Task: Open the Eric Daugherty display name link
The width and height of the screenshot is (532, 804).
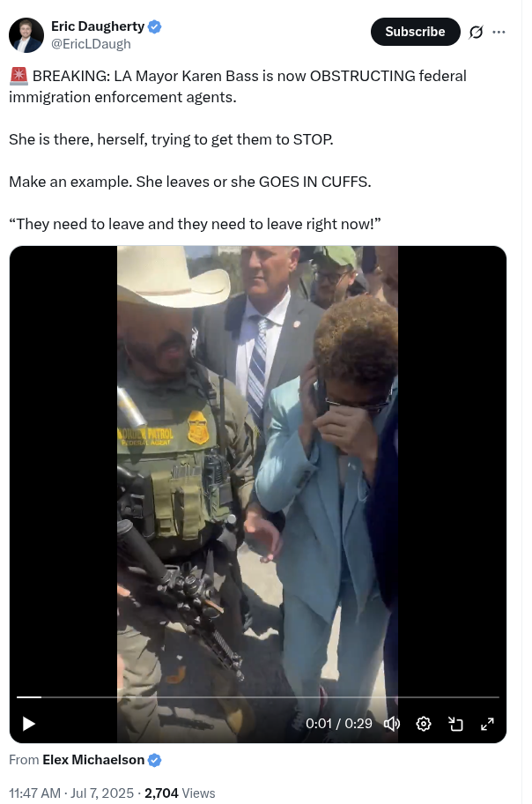Action: click(98, 26)
